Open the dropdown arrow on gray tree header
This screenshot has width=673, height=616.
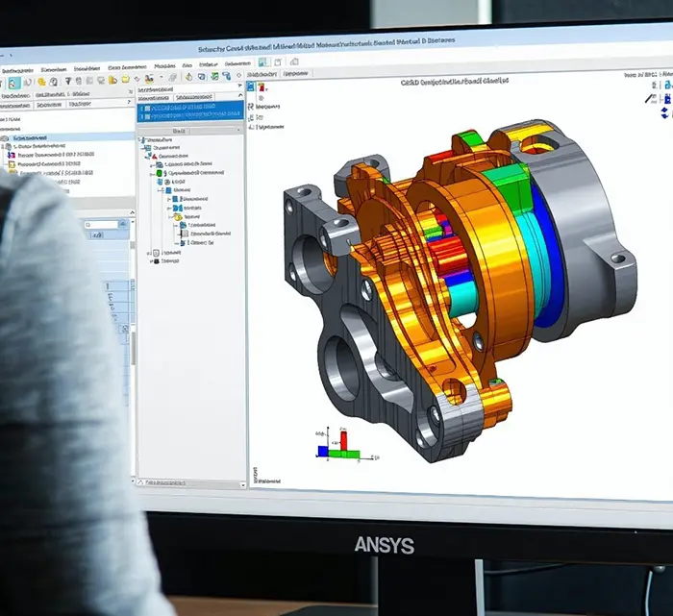239,130
